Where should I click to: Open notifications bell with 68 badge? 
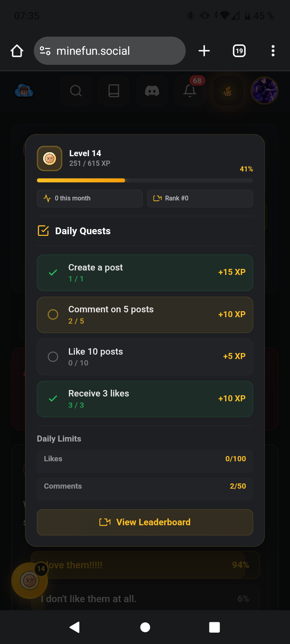click(190, 91)
